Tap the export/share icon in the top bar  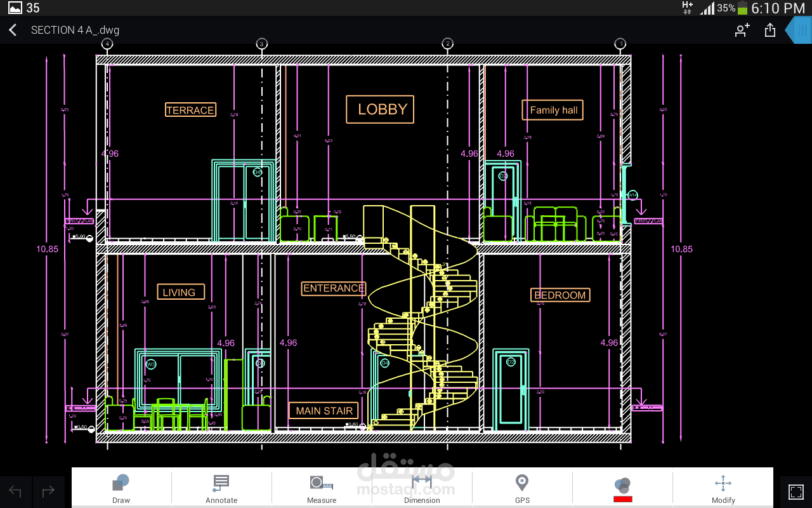pyautogui.click(x=770, y=30)
